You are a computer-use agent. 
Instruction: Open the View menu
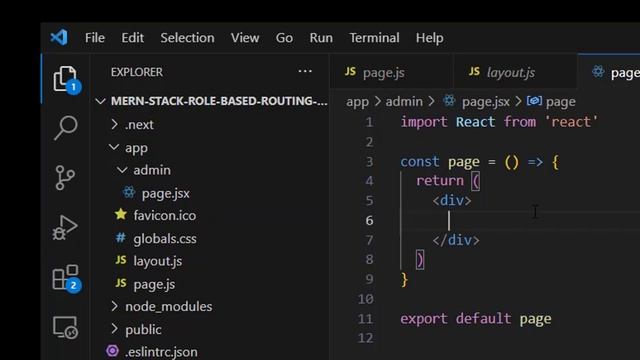click(x=245, y=38)
